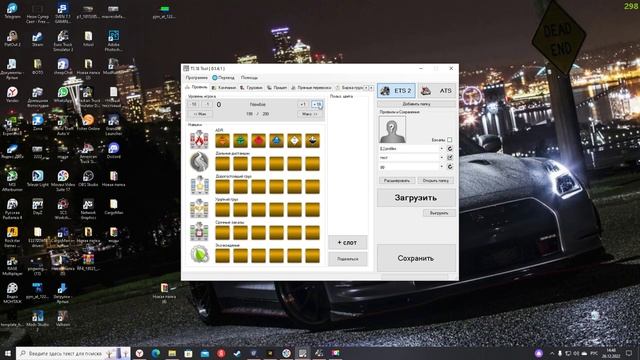Set third high value cargo skill level
640x360 pixels.
pyautogui.click(x=258, y=187)
